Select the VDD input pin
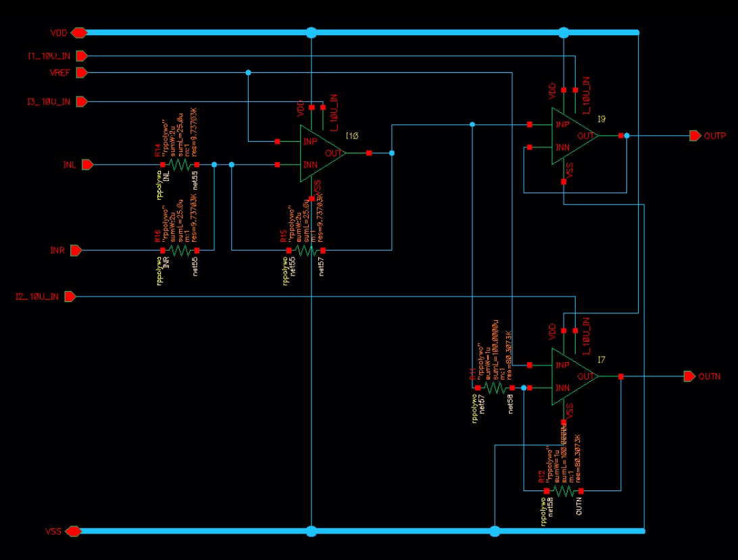The image size is (738, 560). click(79, 32)
